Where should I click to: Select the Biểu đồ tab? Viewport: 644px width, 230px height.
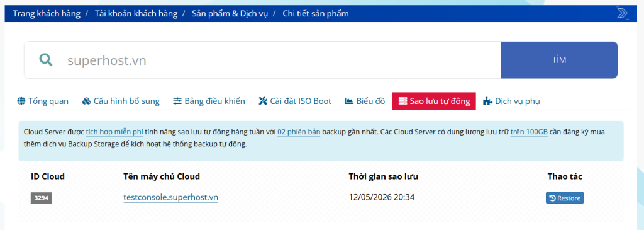365,101
